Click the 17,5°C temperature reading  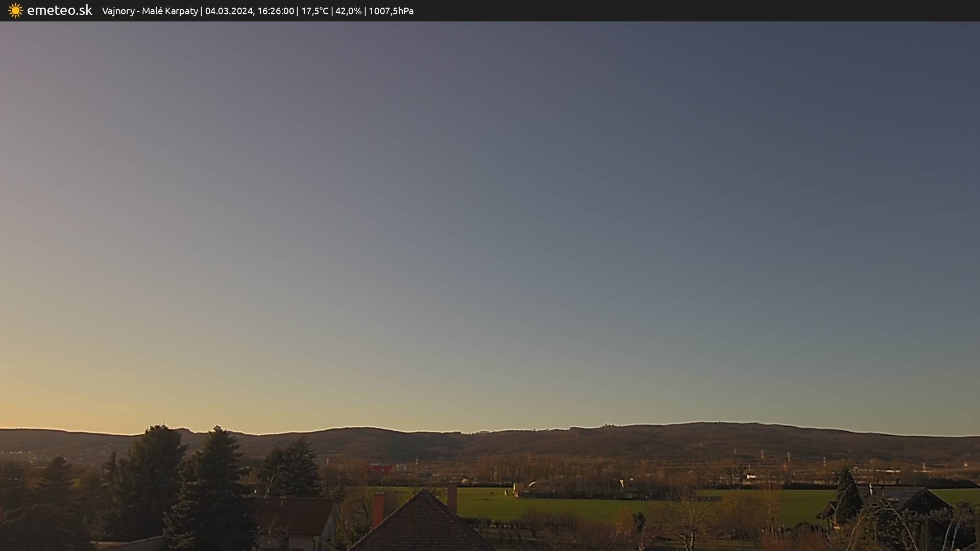tap(314, 11)
